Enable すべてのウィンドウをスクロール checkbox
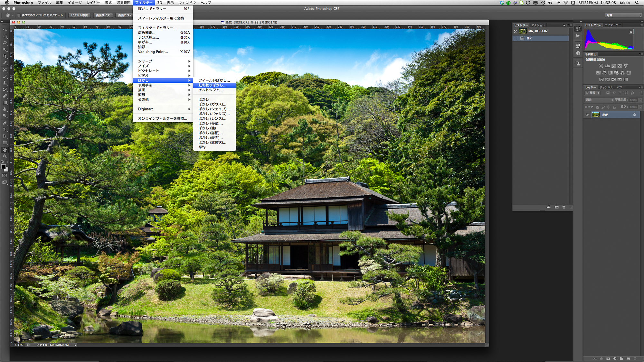The height and width of the screenshot is (362, 644). [19, 15]
